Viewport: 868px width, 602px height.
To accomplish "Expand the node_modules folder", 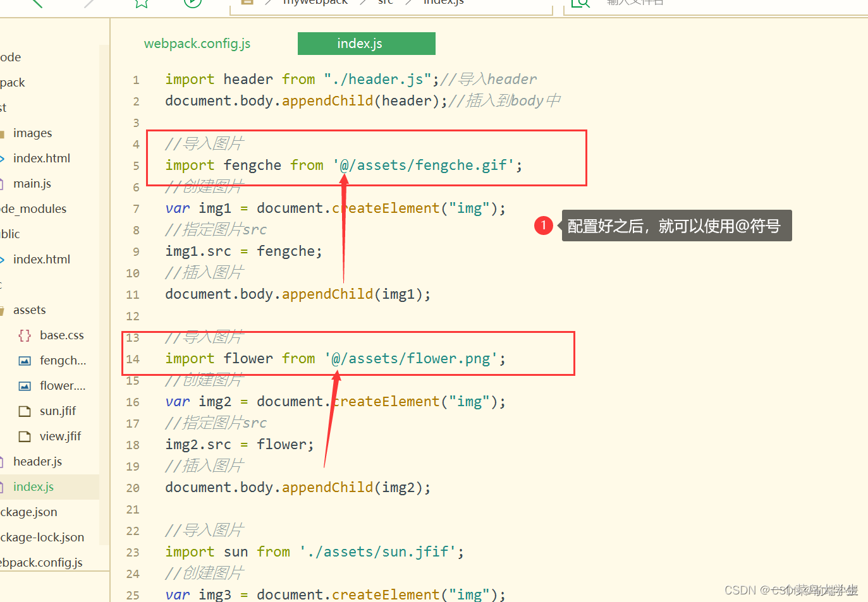I will [x=33, y=209].
